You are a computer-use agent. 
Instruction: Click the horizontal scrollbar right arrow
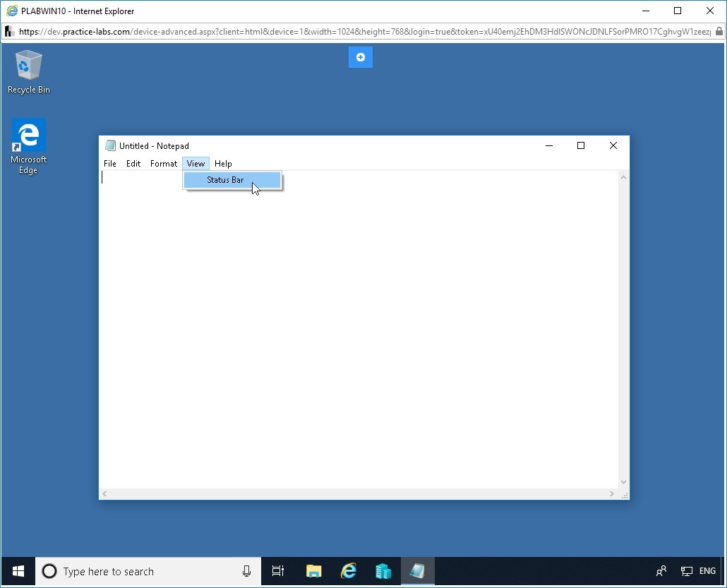(x=612, y=494)
